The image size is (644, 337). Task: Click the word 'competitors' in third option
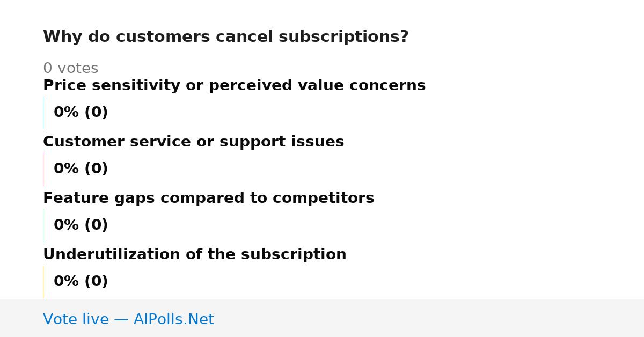coord(323,199)
